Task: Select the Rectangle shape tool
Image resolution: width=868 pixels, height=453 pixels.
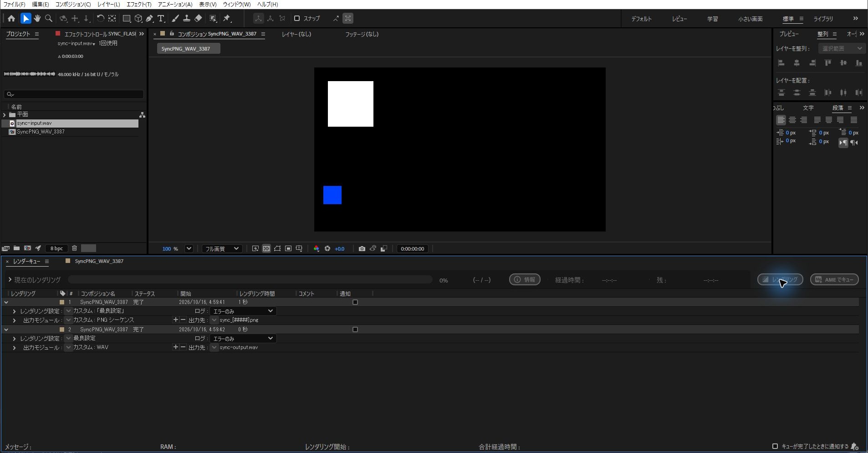Action: [x=127, y=19]
